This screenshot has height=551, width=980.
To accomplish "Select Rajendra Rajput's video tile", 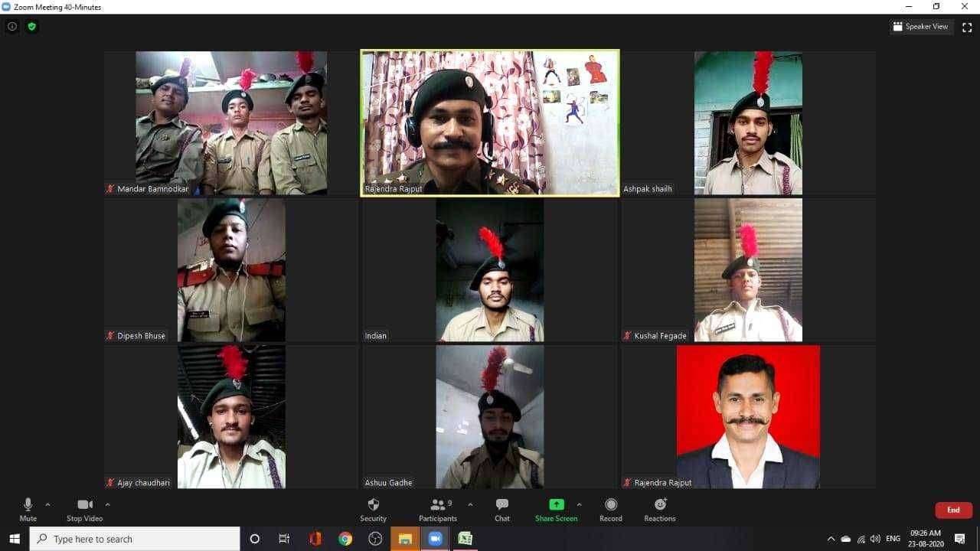I will [x=490, y=122].
